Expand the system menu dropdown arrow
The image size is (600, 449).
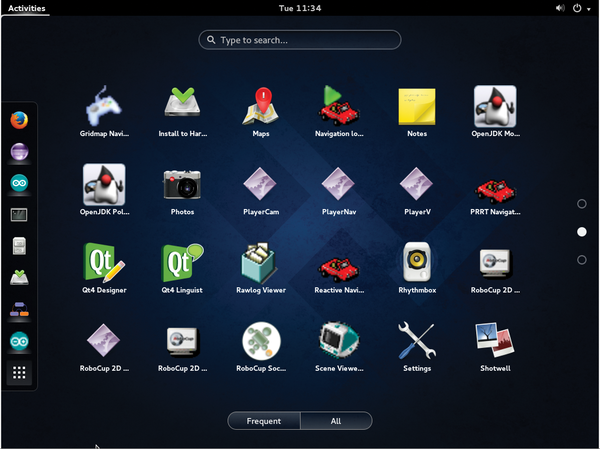(x=589, y=9)
